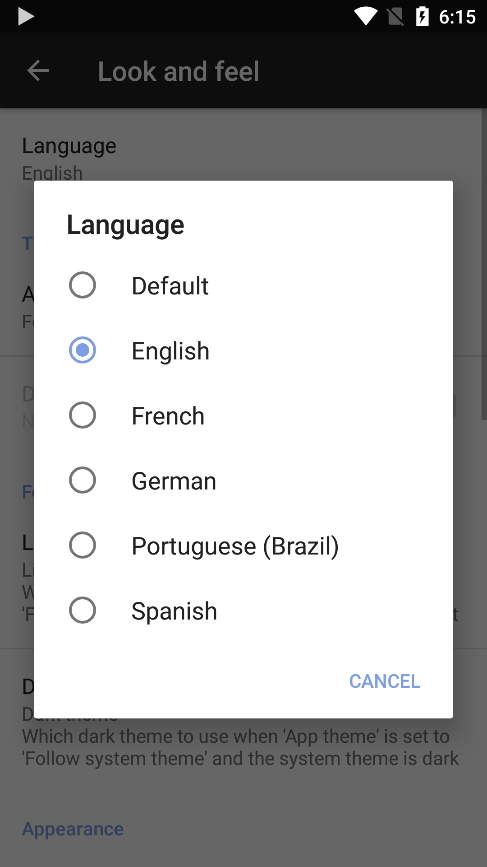Tap the Spanish language label
The height and width of the screenshot is (867, 487).
tap(174, 612)
